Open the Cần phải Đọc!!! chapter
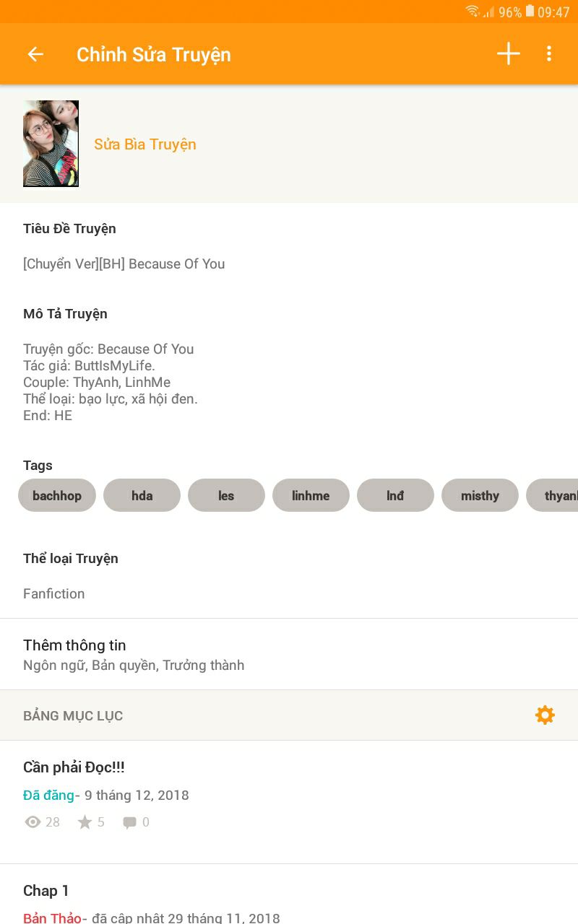The width and height of the screenshot is (578, 924). (289, 802)
